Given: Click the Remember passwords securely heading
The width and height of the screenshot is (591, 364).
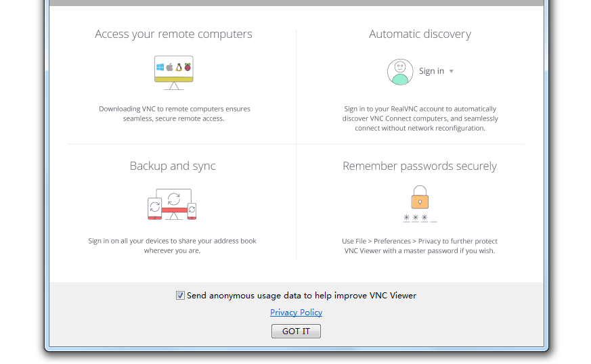Looking at the screenshot, I should point(420,166).
